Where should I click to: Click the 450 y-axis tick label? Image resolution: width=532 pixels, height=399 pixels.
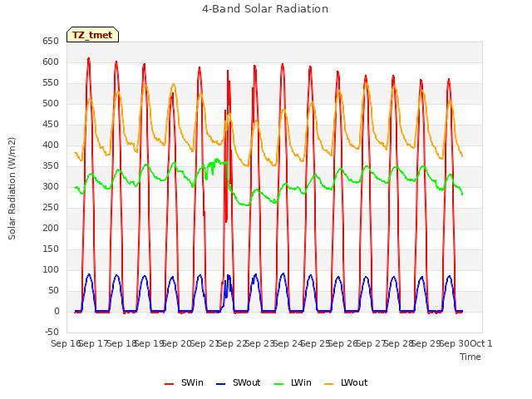(51, 125)
